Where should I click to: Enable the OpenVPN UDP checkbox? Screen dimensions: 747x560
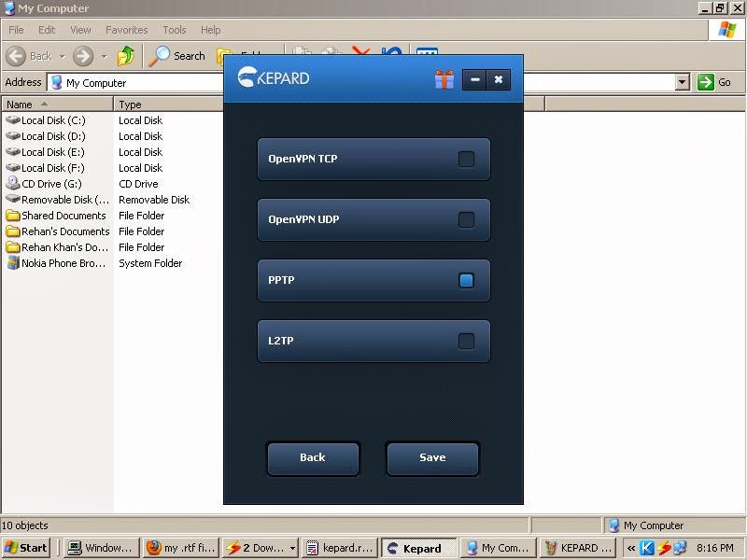click(x=466, y=219)
